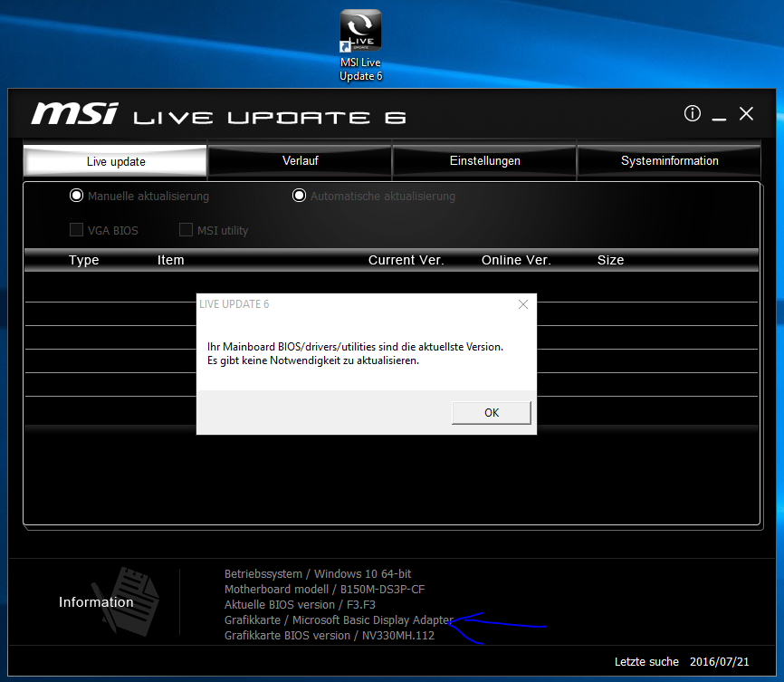Image resolution: width=784 pixels, height=682 pixels.
Task: Click the Letzte suche date 2016/07/21
Action: click(719, 662)
